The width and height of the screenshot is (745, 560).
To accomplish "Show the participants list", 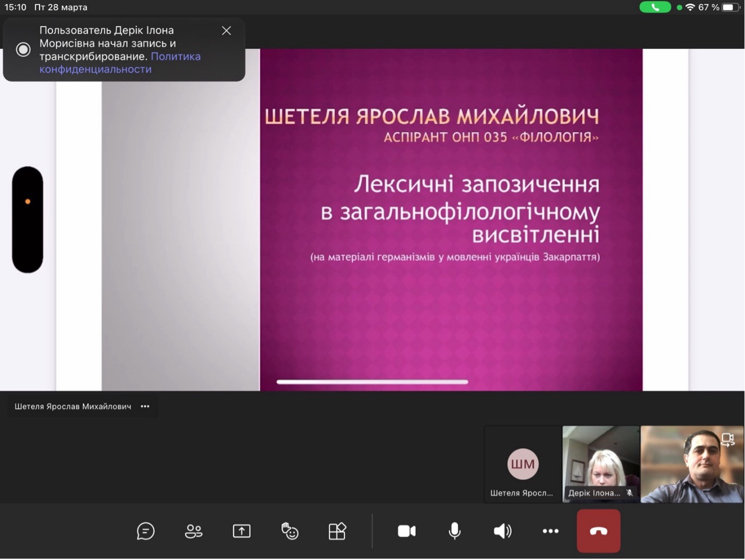I will (x=194, y=531).
